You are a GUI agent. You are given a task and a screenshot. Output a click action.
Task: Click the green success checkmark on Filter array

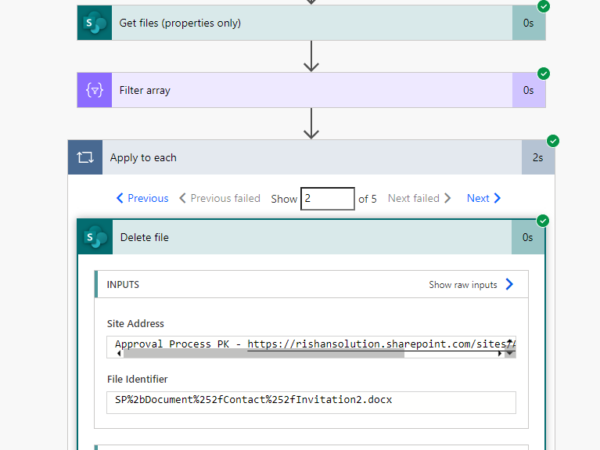(544, 74)
